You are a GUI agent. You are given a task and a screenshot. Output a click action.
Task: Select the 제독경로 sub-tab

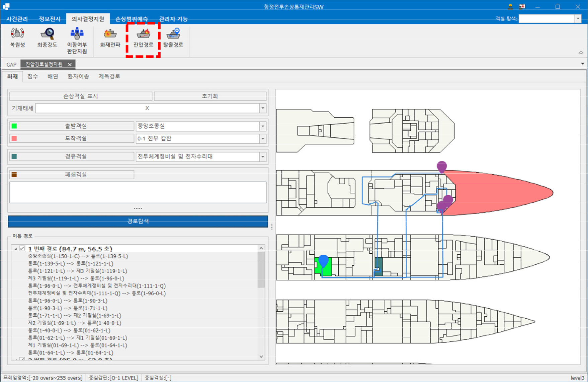pos(109,76)
